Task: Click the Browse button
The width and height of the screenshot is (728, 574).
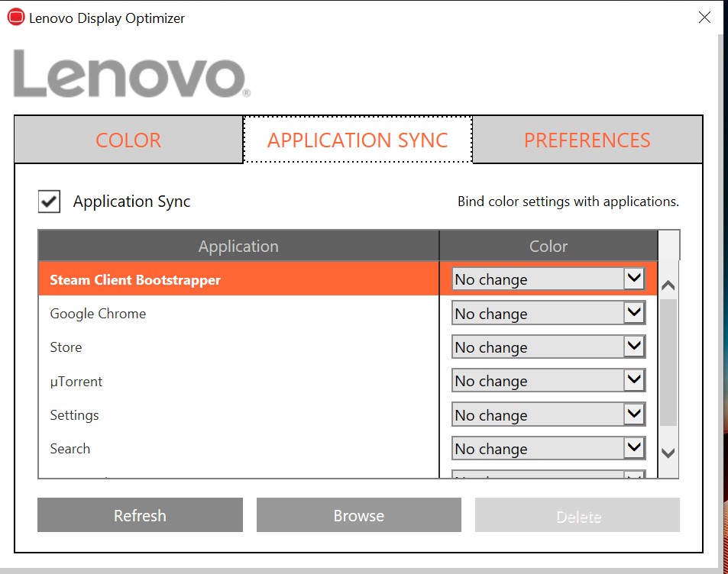Action: tap(358, 515)
